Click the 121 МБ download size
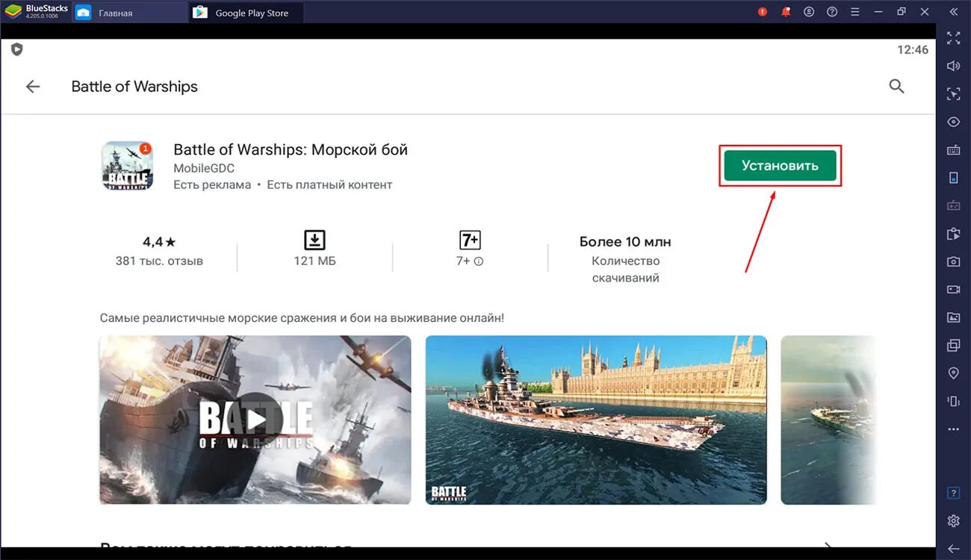The height and width of the screenshot is (560, 971). click(x=314, y=261)
